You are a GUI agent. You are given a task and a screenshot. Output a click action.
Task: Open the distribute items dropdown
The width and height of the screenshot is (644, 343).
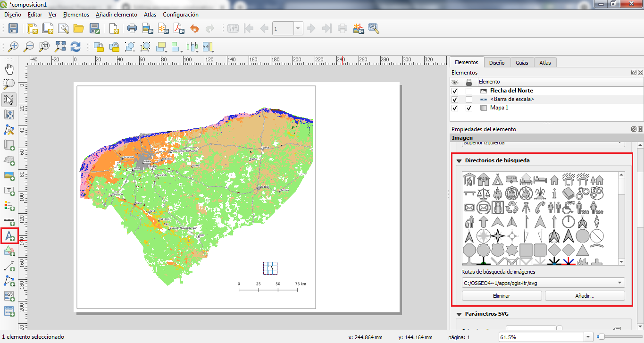(x=193, y=47)
